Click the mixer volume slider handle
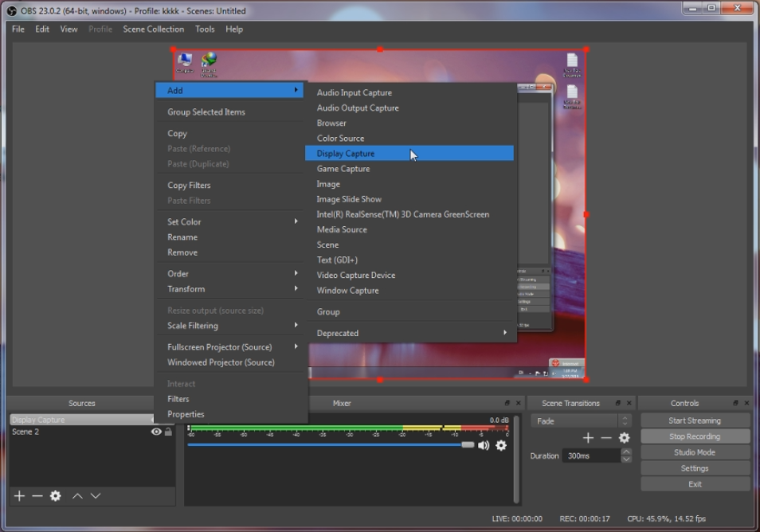Viewport: 760px width, 532px height. pyautogui.click(x=468, y=444)
